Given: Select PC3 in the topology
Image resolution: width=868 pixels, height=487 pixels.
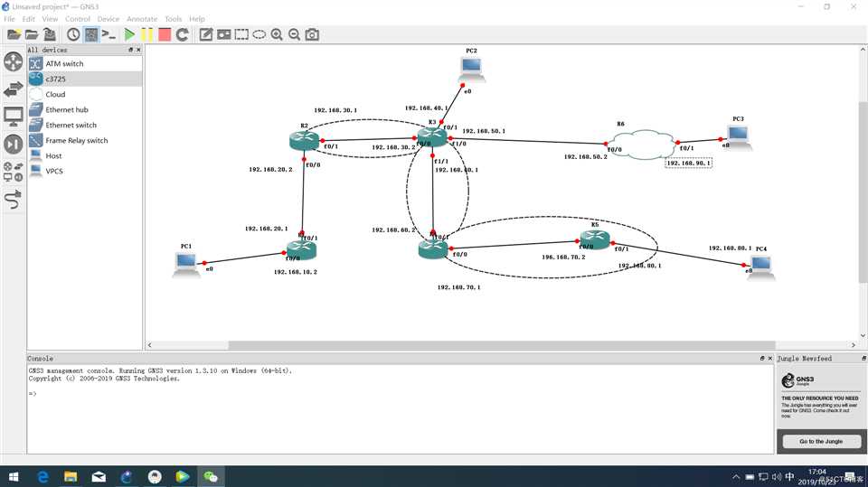Looking at the screenshot, I should [739, 136].
